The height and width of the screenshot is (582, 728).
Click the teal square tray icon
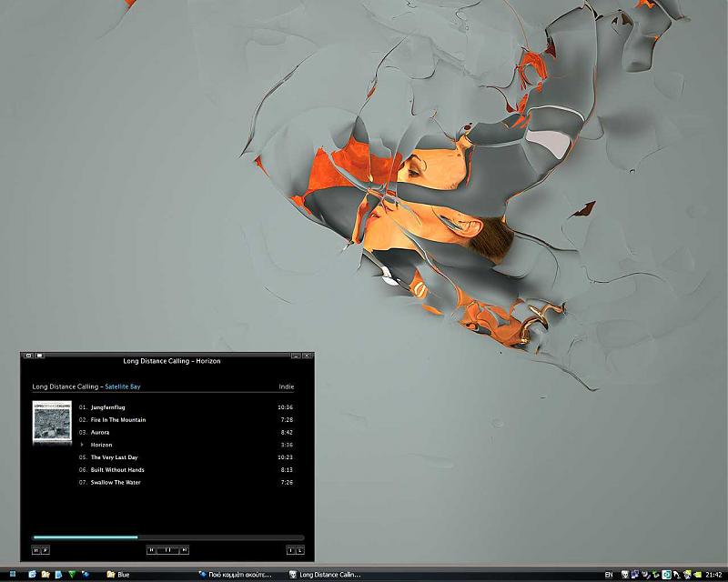pyautogui.click(x=666, y=575)
